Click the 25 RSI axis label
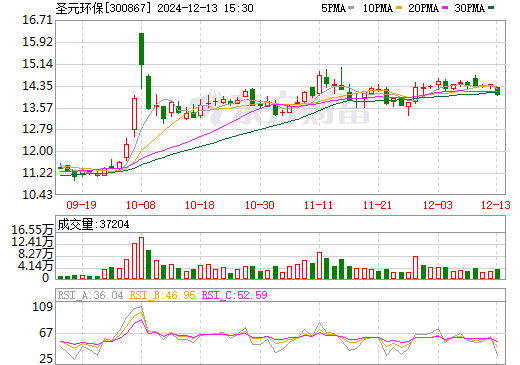520x365 pixels. pos(46,359)
